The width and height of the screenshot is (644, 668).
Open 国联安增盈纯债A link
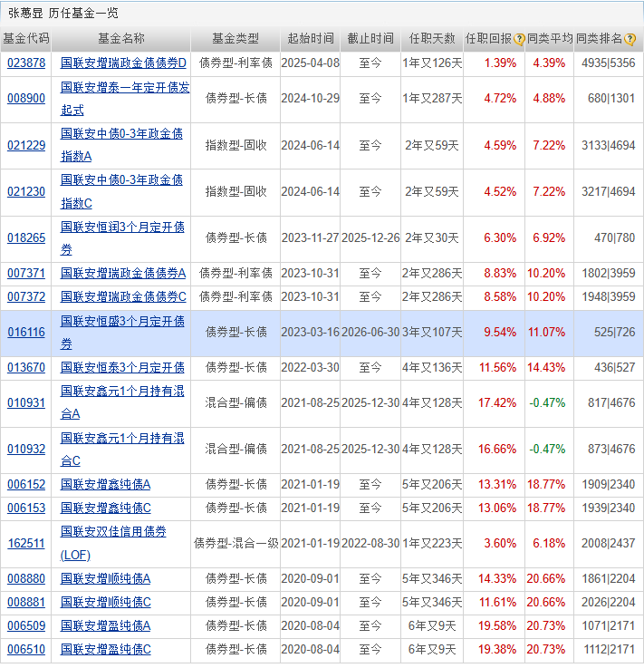[x=105, y=625]
